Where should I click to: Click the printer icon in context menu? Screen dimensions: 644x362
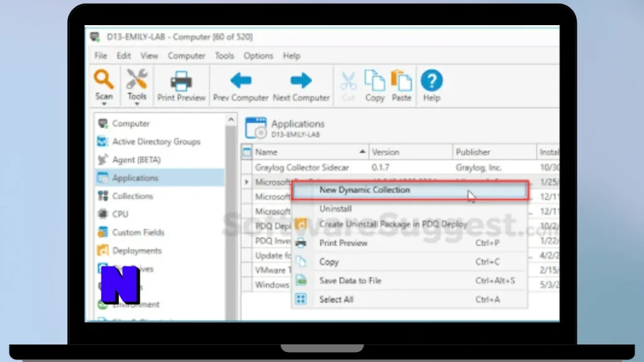pyautogui.click(x=301, y=243)
